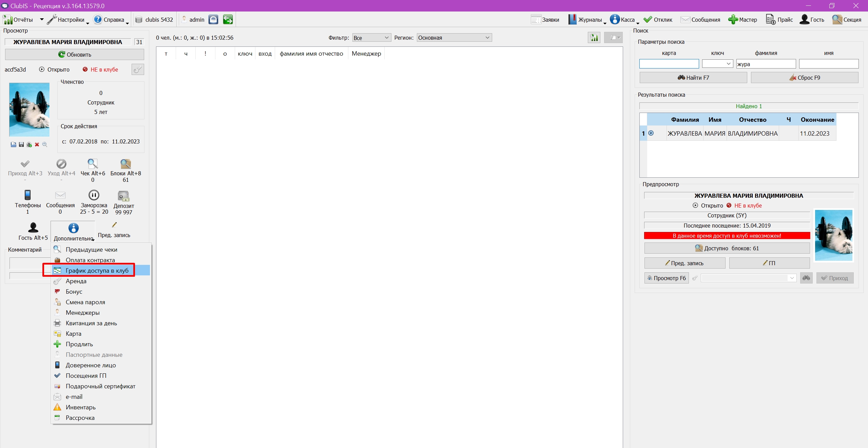Open Заморозка freeze pause icon

(x=94, y=195)
